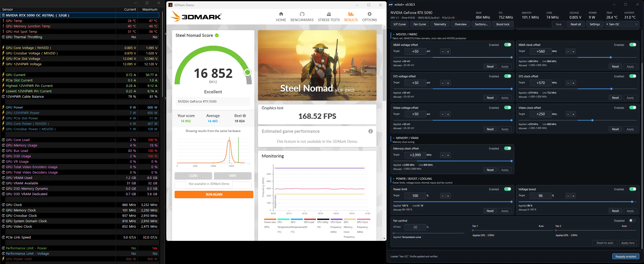This screenshot has height=264, width=644.
Task: Open the V/F Curve tab
Action: (x=399, y=24)
